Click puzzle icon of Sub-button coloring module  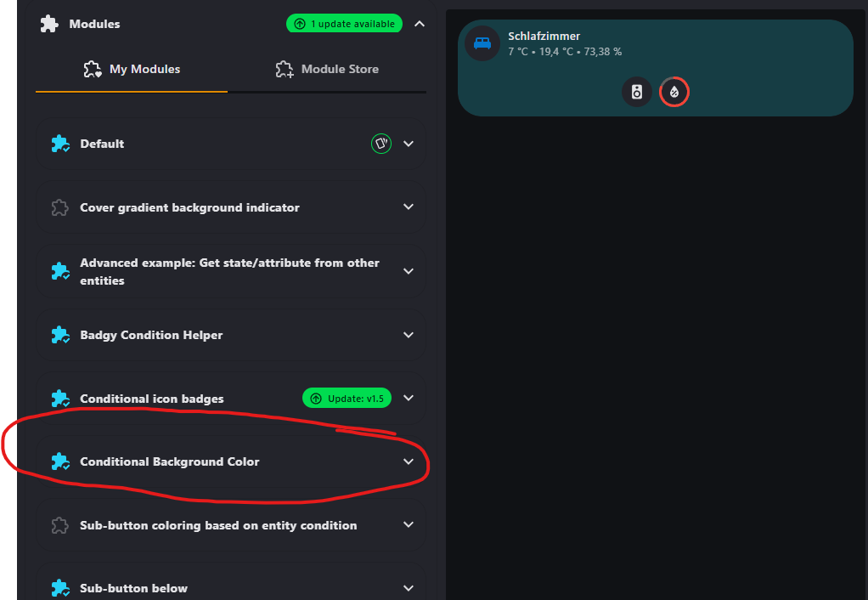(x=59, y=525)
